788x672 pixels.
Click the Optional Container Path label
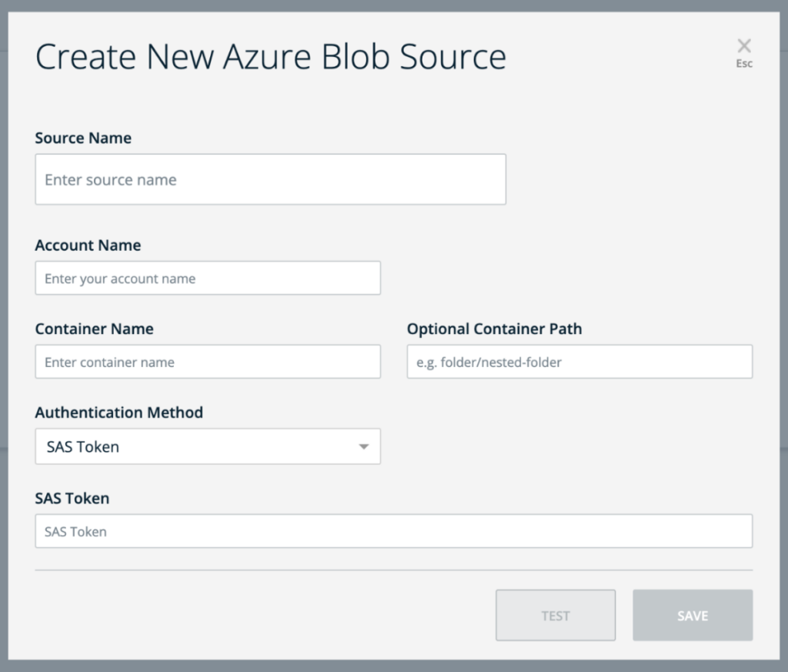coord(494,329)
